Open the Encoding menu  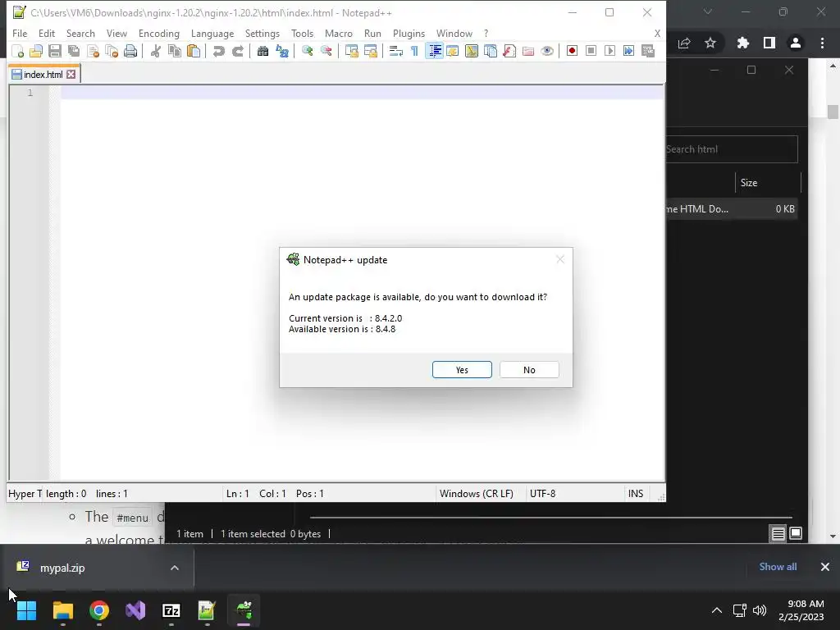[158, 33]
